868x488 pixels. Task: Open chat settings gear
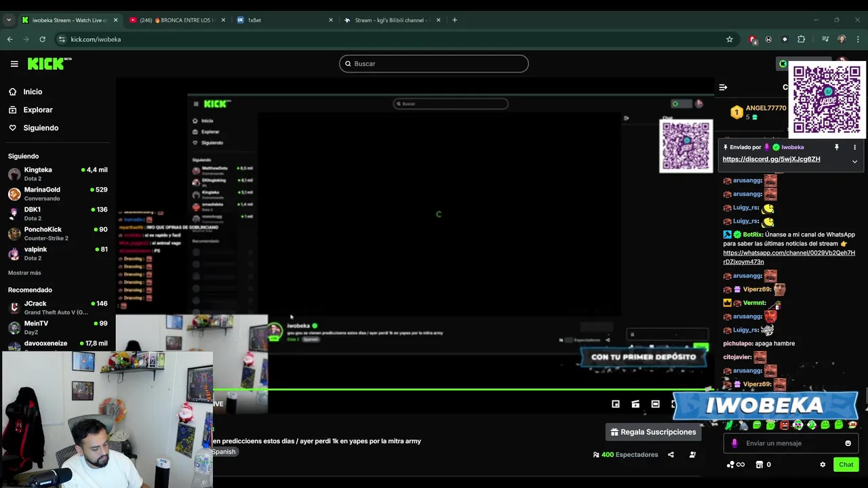coord(823,465)
